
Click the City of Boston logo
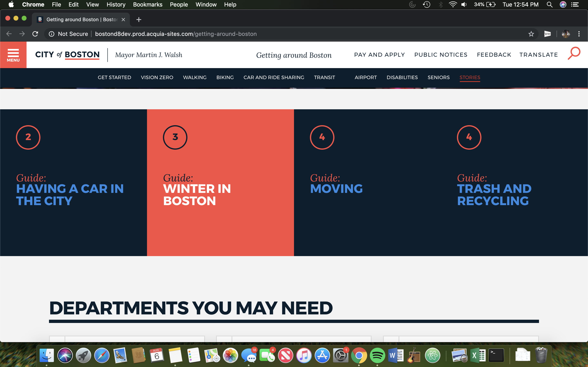tap(67, 55)
